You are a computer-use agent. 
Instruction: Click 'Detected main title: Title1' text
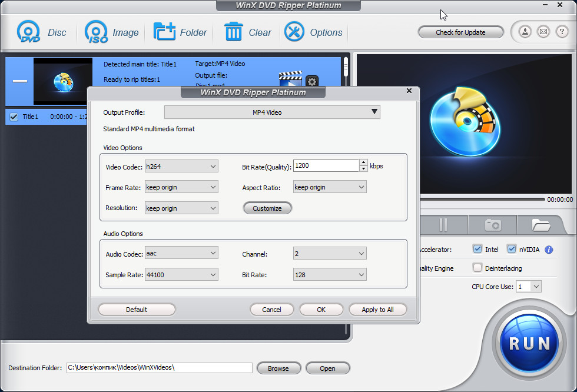point(140,64)
